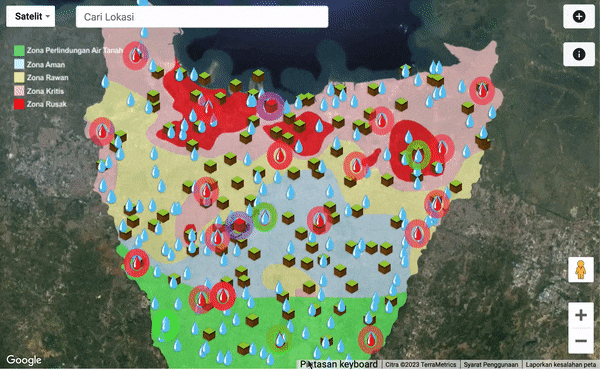Select the Street View pegman icon
This screenshot has height=369, width=600.
(x=580, y=269)
